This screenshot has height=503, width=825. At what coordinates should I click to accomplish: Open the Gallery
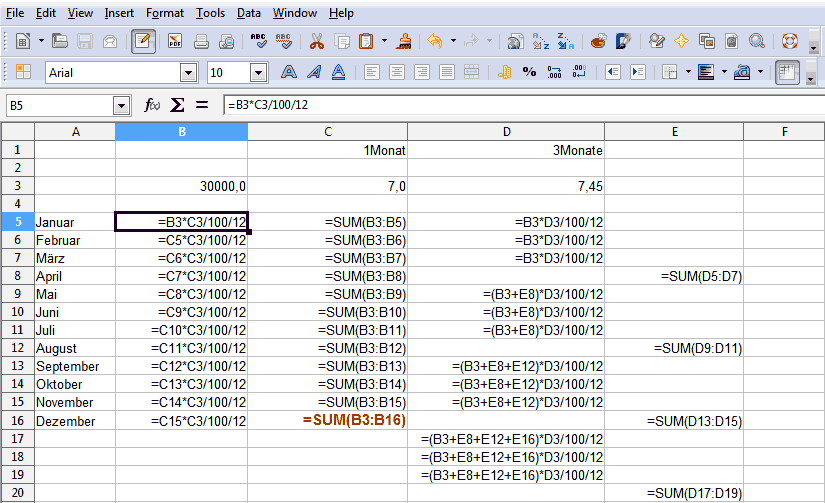pos(707,41)
